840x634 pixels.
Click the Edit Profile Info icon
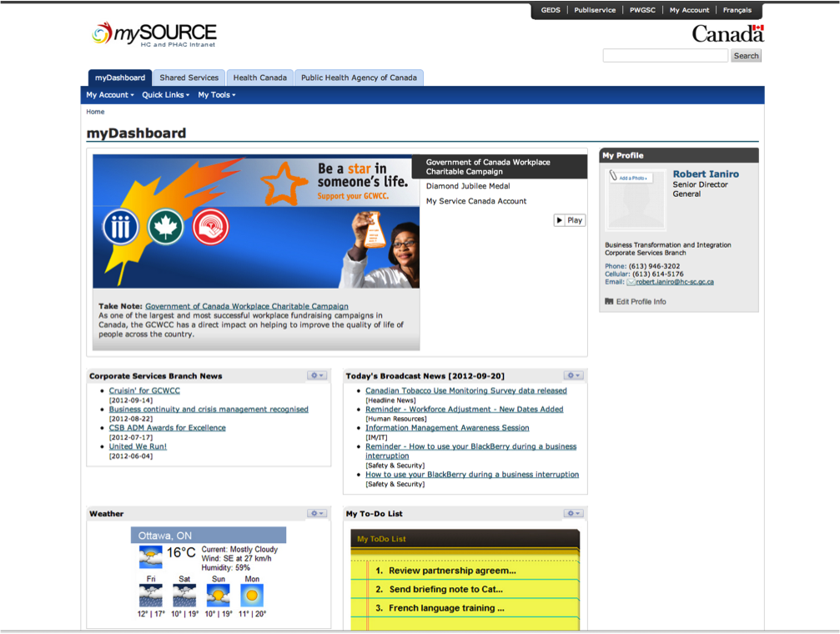[x=609, y=302]
